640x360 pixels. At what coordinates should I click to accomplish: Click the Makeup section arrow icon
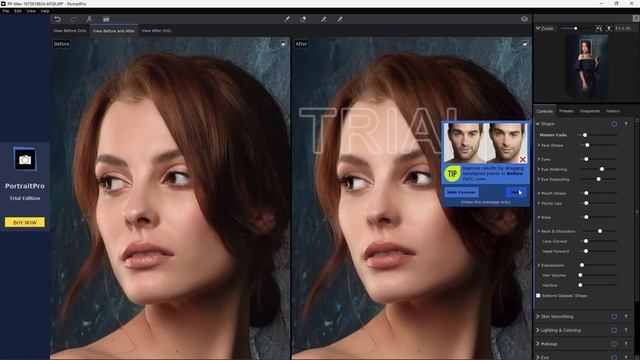click(626, 344)
